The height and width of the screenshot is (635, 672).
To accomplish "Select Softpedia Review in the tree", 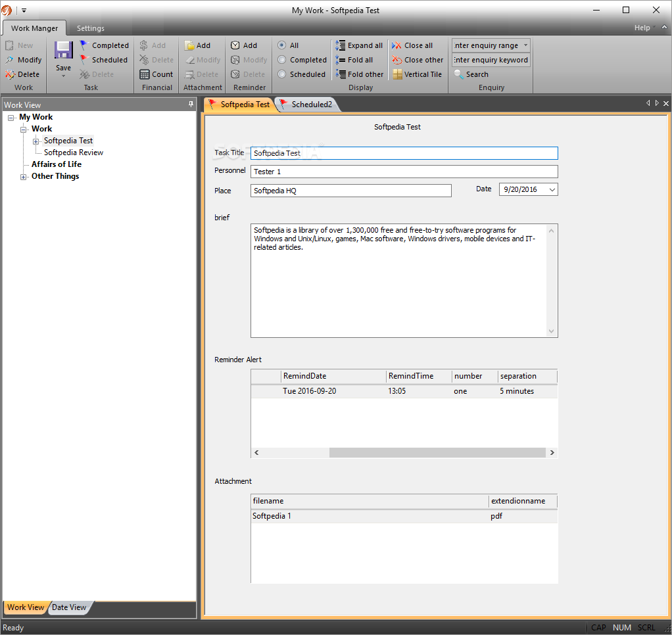I will (x=73, y=153).
